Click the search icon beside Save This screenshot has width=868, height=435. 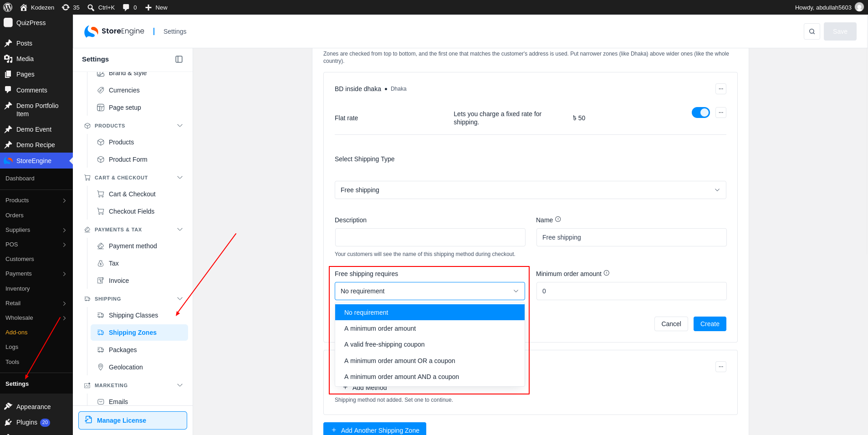(x=812, y=31)
